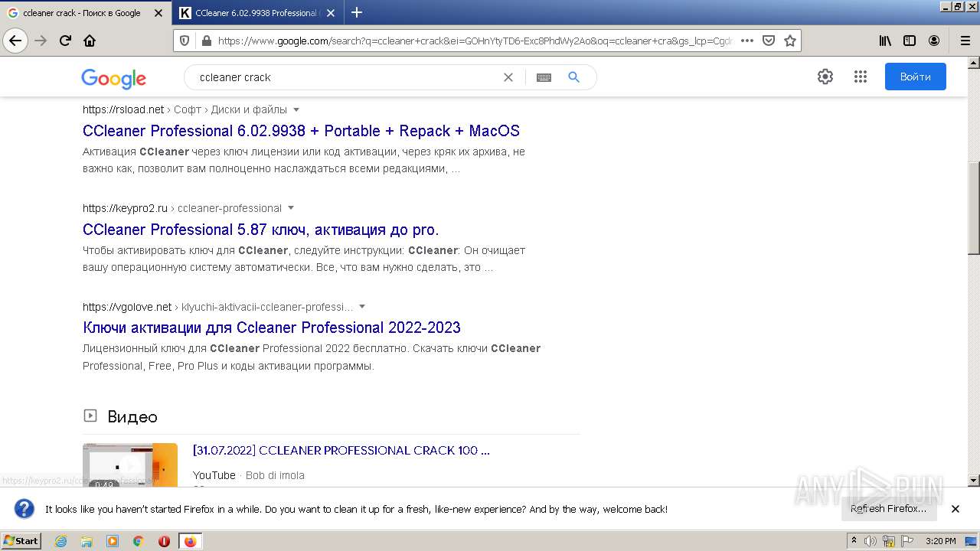This screenshot has height=551, width=980.
Task: Save page to Pocket icon
Action: (769, 41)
